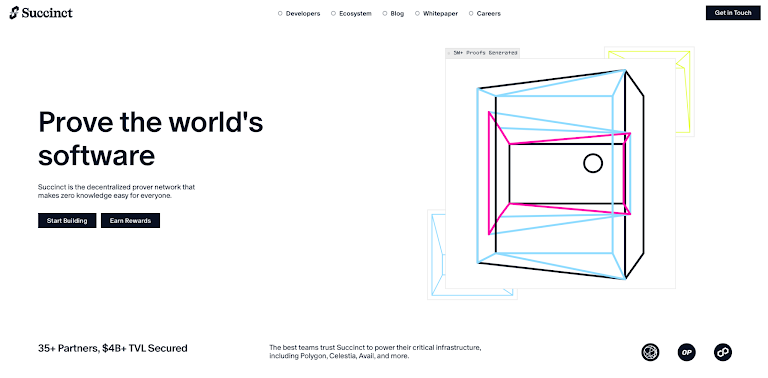Click the Start Building button

[67, 220]
